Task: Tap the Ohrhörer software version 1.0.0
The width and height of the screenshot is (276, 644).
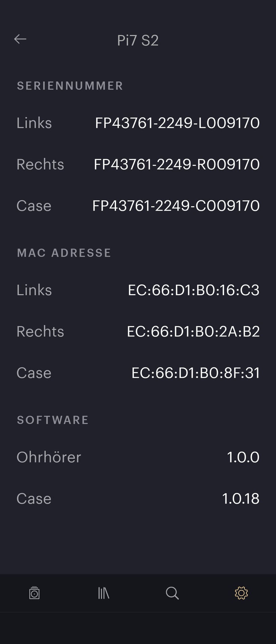Action: coord(243,457)
